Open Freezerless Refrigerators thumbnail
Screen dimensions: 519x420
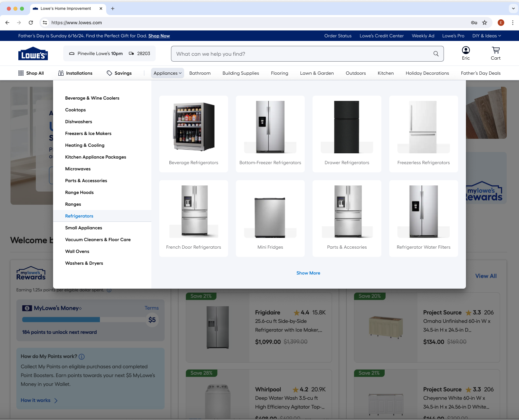tap(424, 134)
